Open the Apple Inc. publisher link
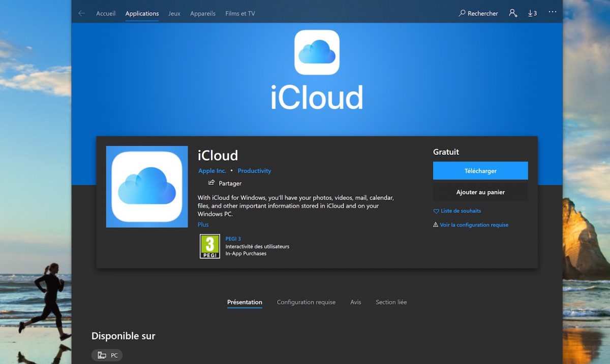The image size is (610, 364). click(x=212, y=171)
